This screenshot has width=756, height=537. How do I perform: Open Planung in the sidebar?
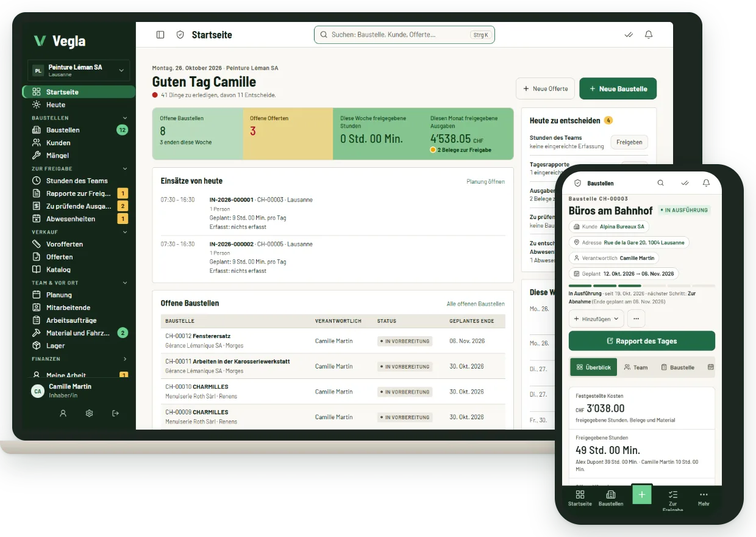[79, 295]
